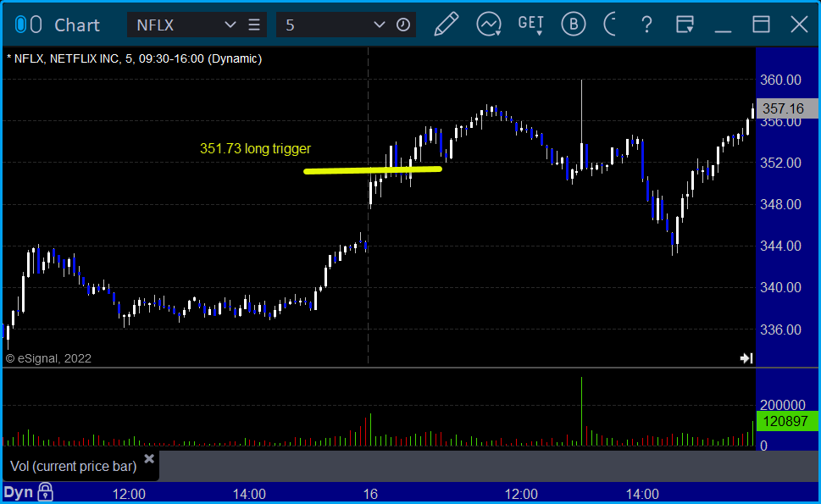Image resolution: width=821 pixels, height=504 pixels.
Task: Expand the NFLX symbol dropdown arrow
Action: (230, 25)
